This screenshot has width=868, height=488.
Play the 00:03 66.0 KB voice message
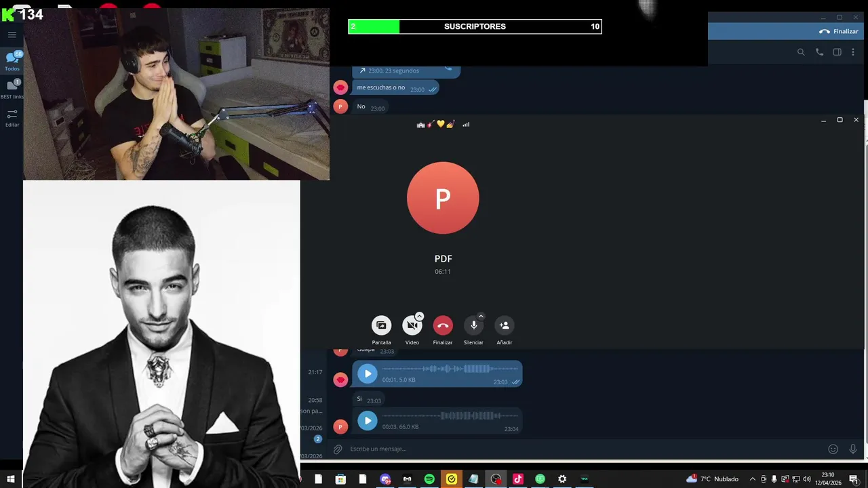(367, 421)
